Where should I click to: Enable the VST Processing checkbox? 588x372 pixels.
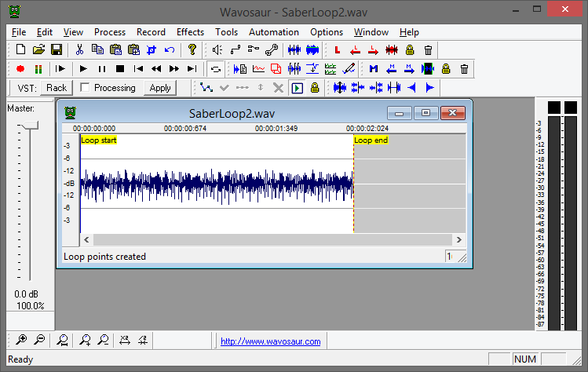tap(85, 88)
